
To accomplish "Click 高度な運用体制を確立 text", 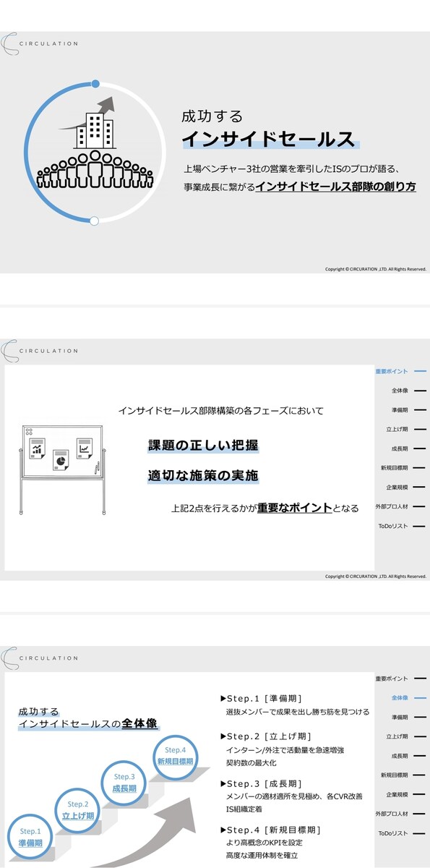I will point(262,856).
